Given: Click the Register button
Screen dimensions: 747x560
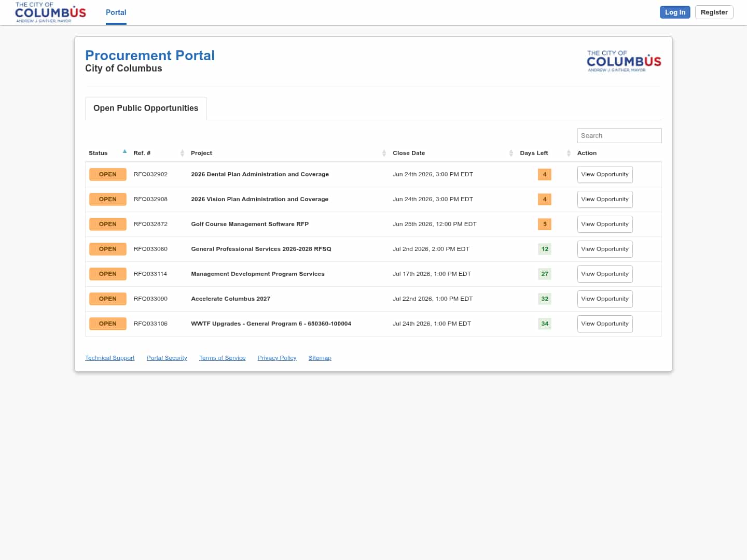Looking at the screenshot, I should pos(714,12).
